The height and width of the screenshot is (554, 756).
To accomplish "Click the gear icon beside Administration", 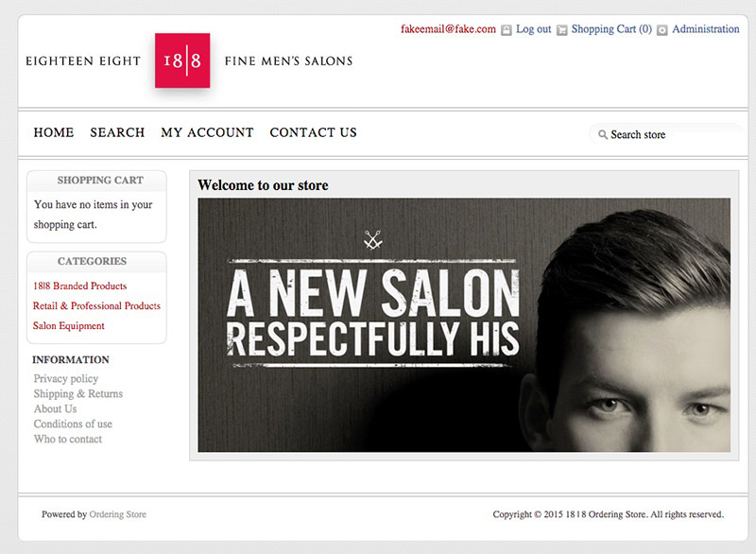I will pyautogui.click(x=662, y=30).
